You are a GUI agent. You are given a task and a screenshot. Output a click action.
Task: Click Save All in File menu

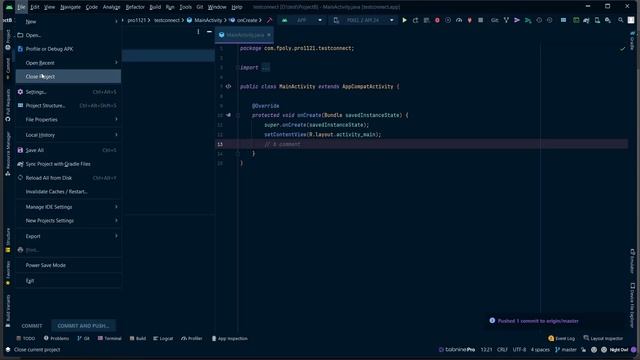68,150
